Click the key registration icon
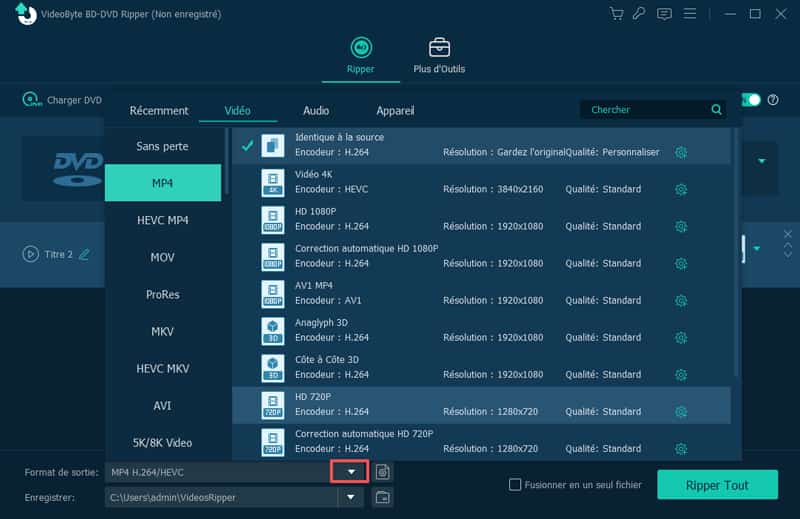Screen dimensions: 800x519 [x=640, y=14]
